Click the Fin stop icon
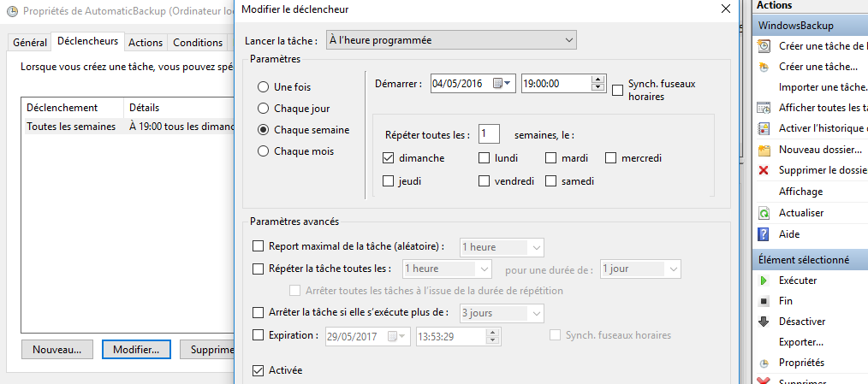Viewport: 868px width, 384px height. pyautogui.click(x=764, y=301)
